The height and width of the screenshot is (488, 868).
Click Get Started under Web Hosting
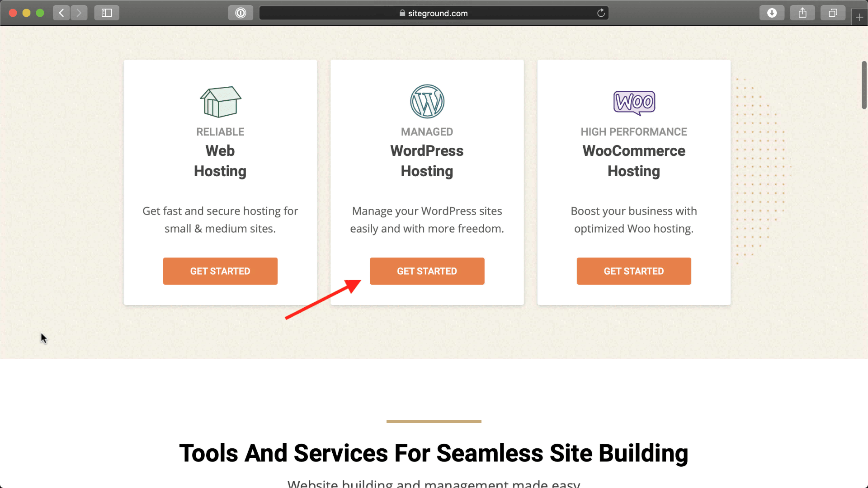click(220, 271)
